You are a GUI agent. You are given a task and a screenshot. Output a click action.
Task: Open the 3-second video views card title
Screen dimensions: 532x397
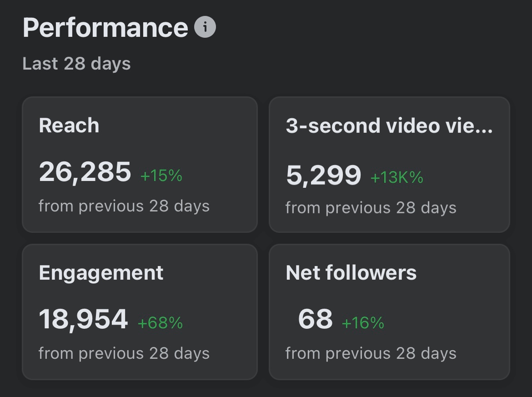[x=389, y=126]
